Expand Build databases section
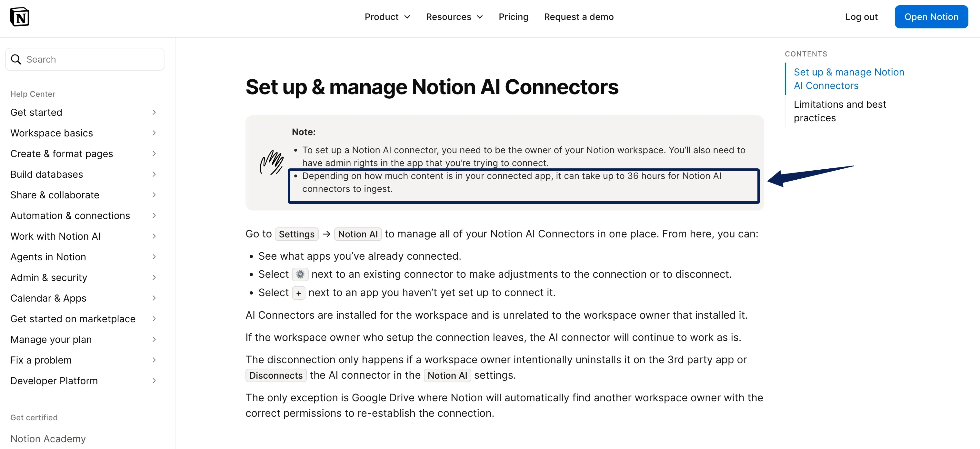 [84, 174]
